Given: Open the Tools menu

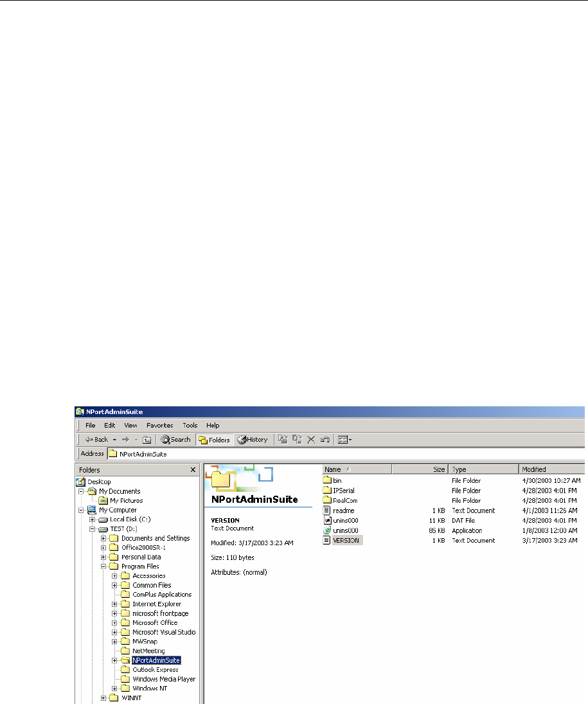Looking at the screenshot, I should pyautogui.click(x=190, y=425).
